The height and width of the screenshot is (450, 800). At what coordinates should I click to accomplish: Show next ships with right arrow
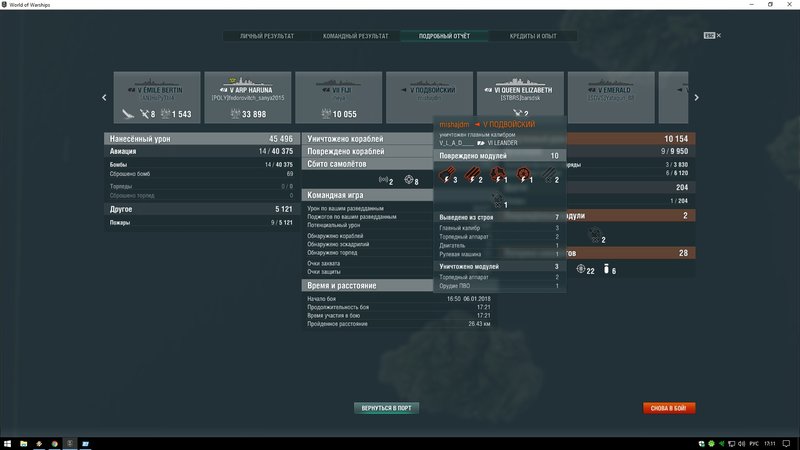696,97
